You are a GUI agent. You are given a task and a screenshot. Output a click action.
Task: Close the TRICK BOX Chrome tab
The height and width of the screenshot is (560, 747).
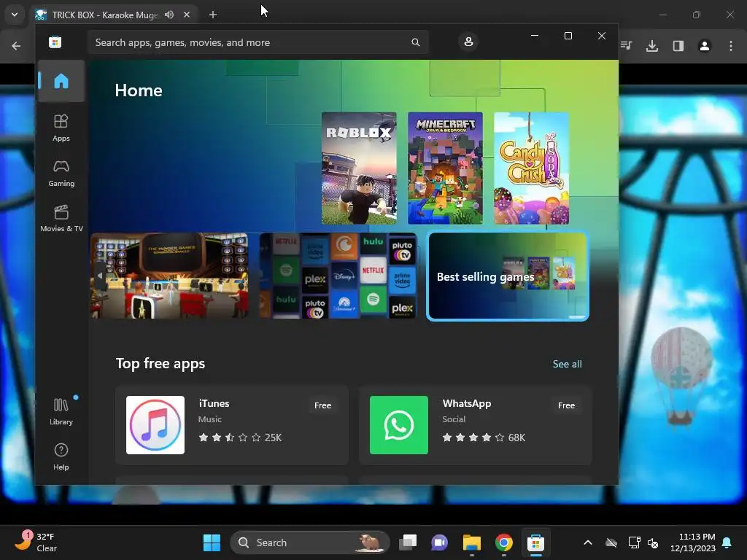[187, 15]
